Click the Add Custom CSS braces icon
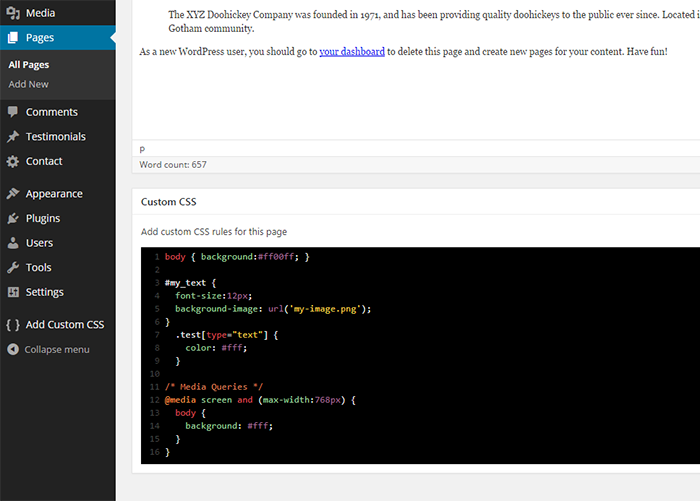 (x=13, y=325)
